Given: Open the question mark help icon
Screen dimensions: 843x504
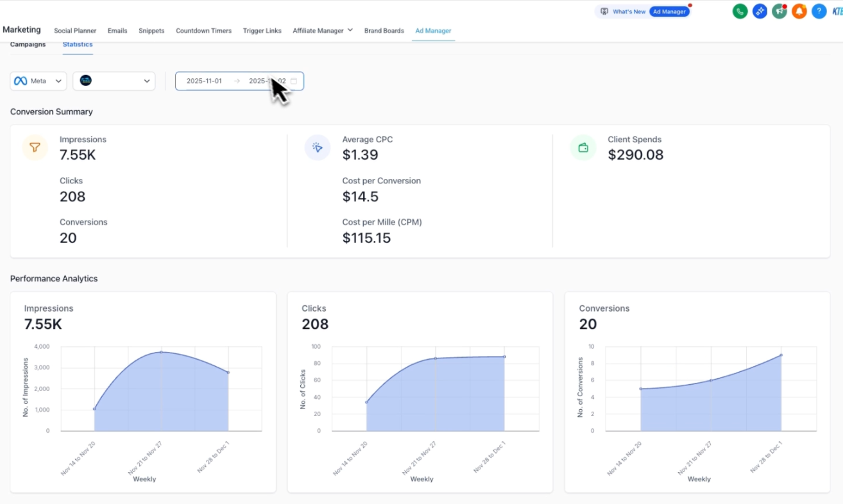Looking at the screenshot, I should [x=819, y=11].
